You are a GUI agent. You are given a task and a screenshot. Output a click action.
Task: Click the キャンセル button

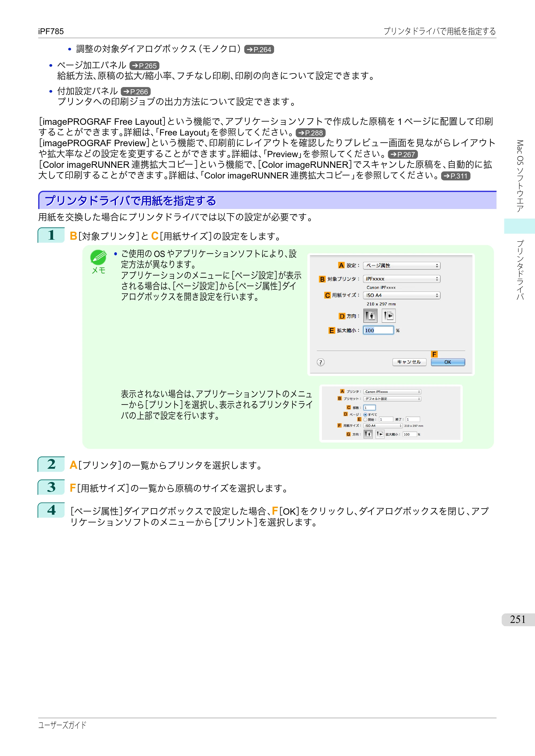(409, 362)
